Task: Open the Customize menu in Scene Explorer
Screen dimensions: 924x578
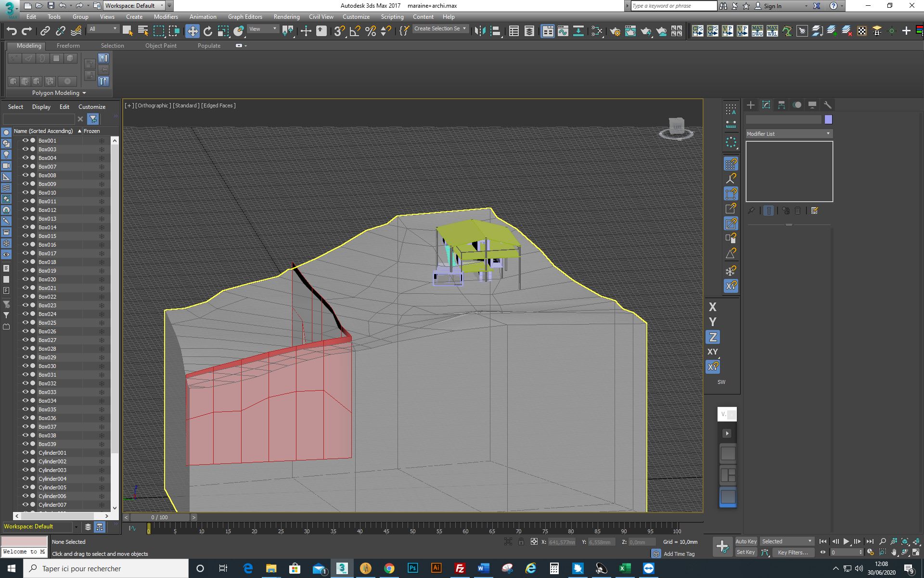Action: 92,107
